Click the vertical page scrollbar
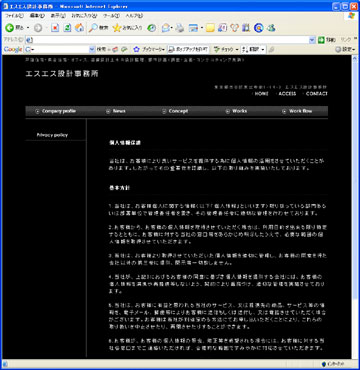The height and width of the screenshot is (370, 360). (354, 207)
